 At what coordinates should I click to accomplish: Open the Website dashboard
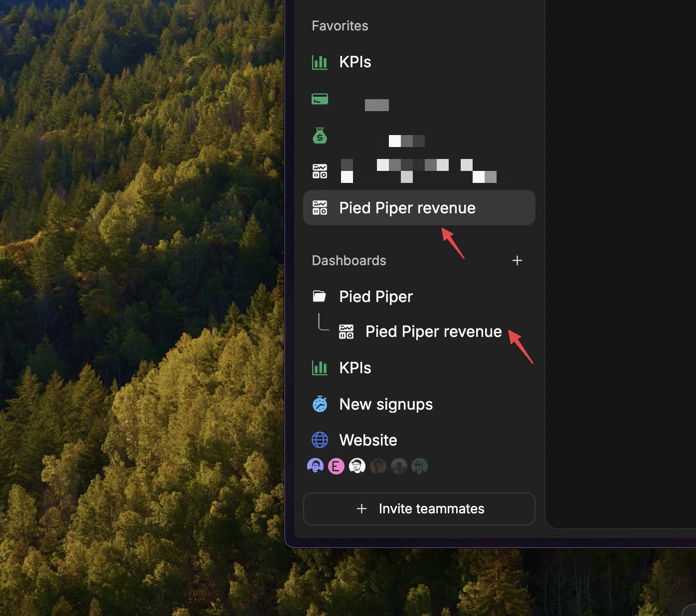[x=368, y=440]
